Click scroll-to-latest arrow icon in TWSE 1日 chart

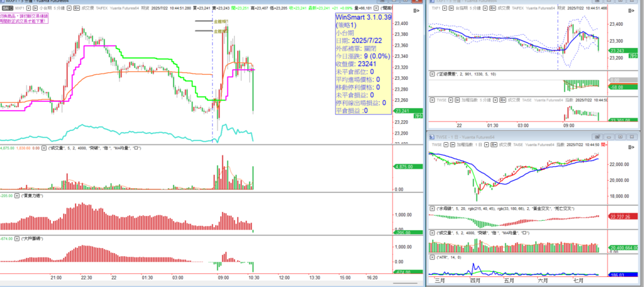point(631,147)
